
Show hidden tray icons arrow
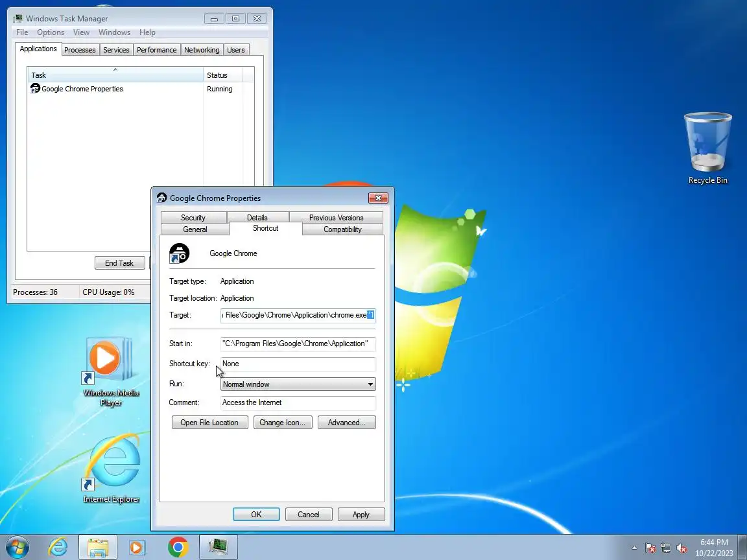click(634, 548)
